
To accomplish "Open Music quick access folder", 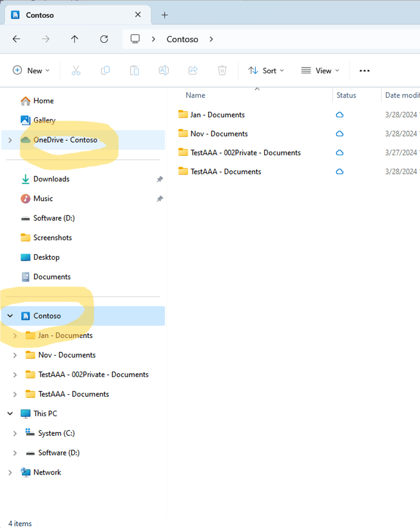I will tap(43, 198).
